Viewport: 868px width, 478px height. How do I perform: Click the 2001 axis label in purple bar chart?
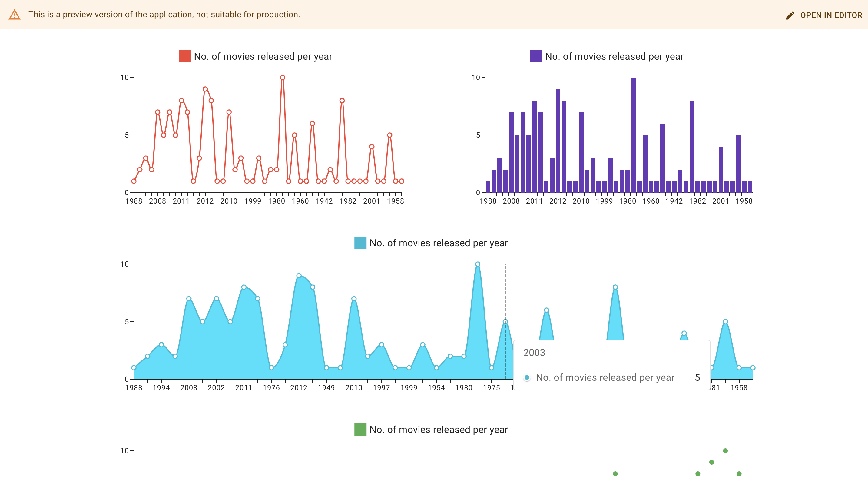[721, 201]
